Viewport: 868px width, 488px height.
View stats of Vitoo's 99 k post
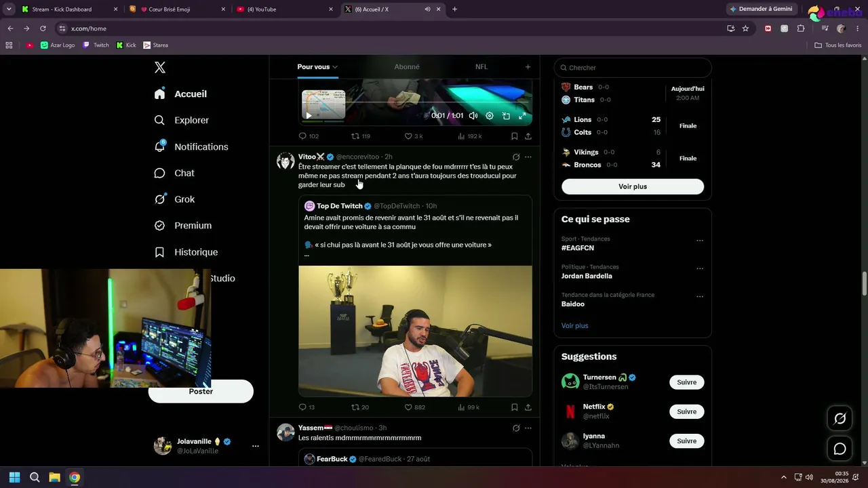point(469,407)
